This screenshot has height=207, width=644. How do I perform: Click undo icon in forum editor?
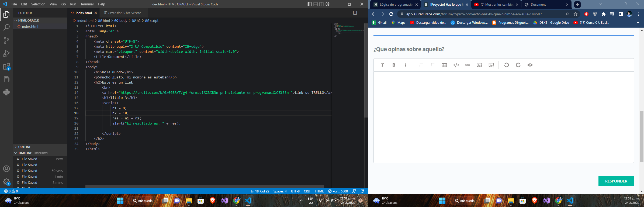[x=507, y=65]
